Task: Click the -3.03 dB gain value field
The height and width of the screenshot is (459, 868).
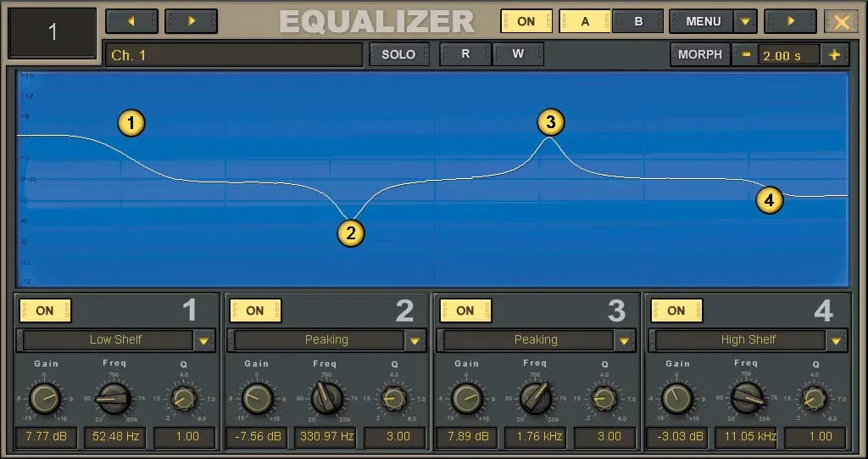Action: (x=677, y=437)
